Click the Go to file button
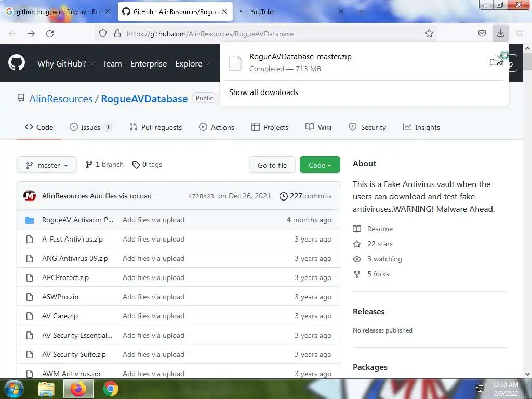Viewport: 532px width, 399px height. tap(272, 165)
